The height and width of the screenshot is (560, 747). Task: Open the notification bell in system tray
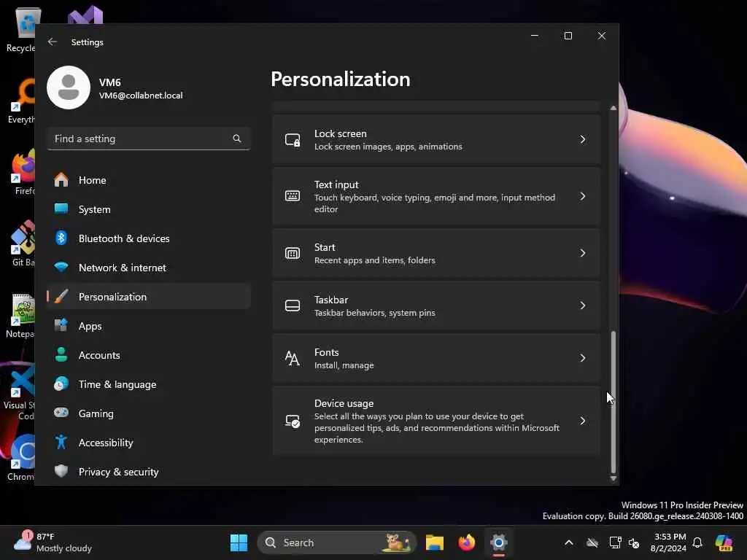pos(697,542)
